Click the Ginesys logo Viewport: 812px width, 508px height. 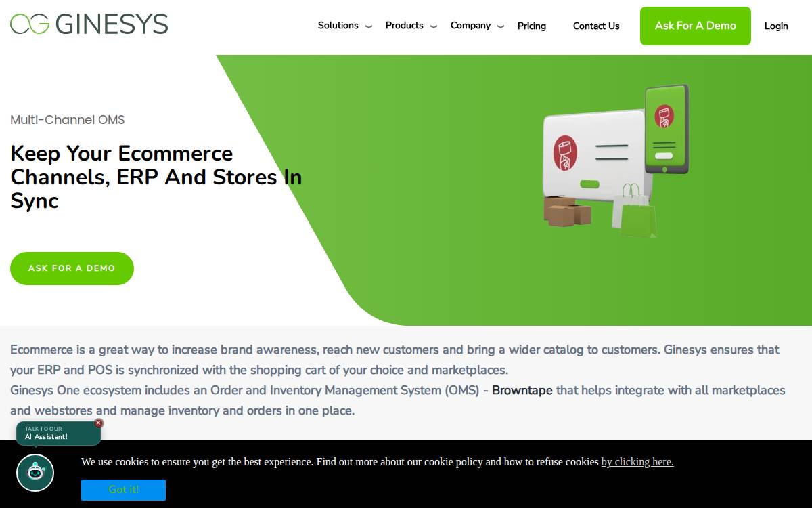(x=89, y=24)
